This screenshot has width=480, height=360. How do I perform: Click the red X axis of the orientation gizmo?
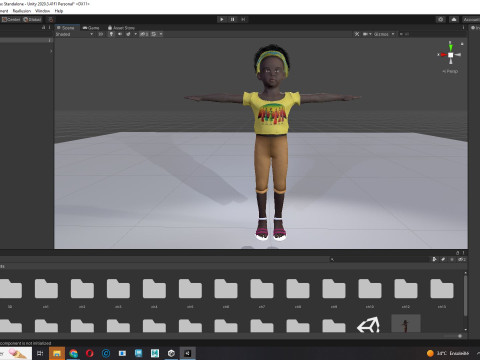point(443,55)
